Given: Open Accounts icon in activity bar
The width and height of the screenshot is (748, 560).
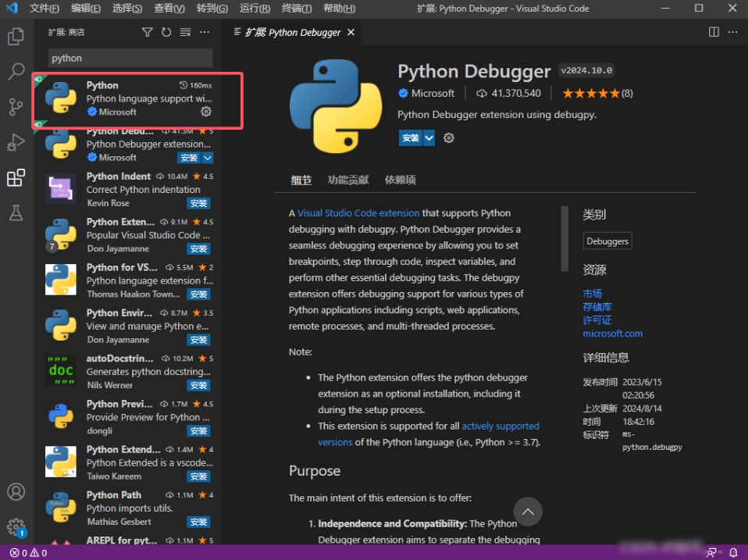Looking at the screenshot, I should click(x=16, y=492).
